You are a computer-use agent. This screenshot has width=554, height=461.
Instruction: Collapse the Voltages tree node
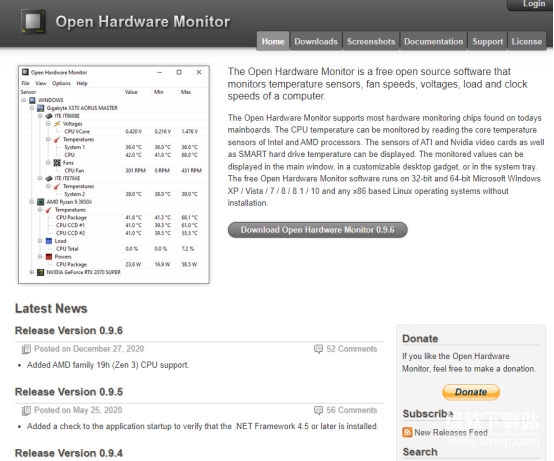point(48,124)
